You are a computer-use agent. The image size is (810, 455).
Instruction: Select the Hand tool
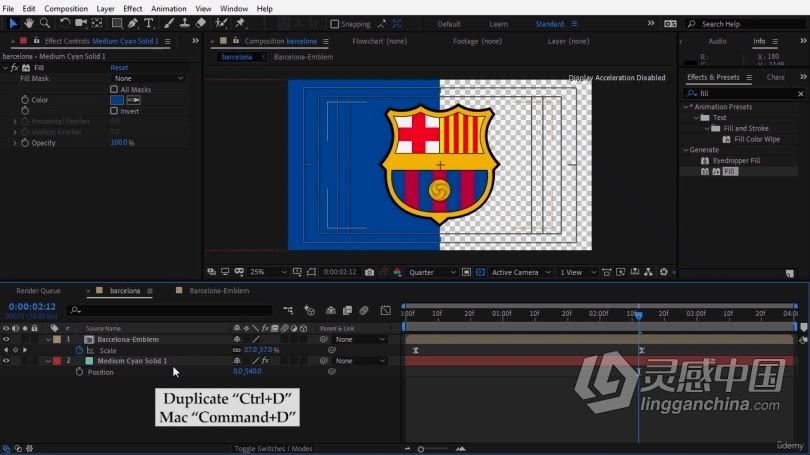[29, 23]
